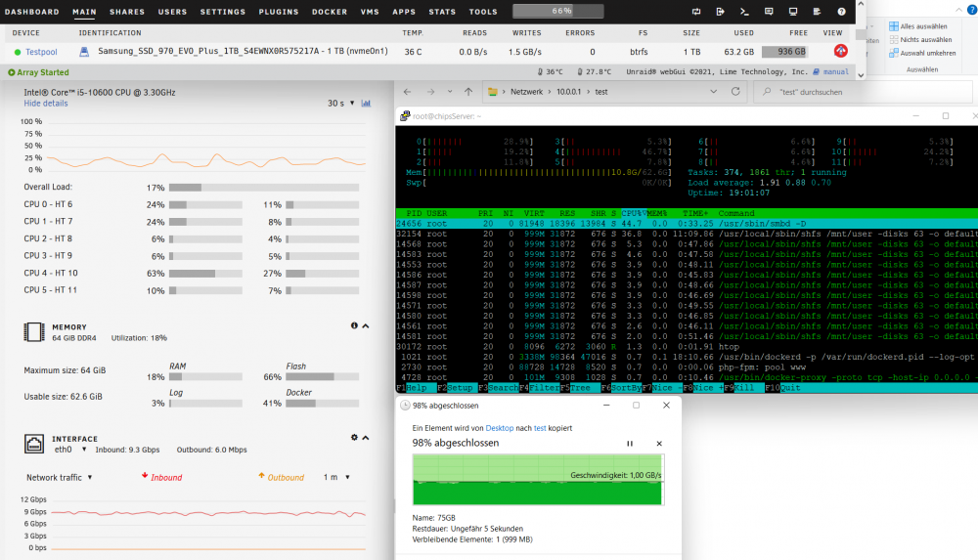978x560 pixels.
Task: Click the Explorer forward arrow
Action: [x=430, y=92]
